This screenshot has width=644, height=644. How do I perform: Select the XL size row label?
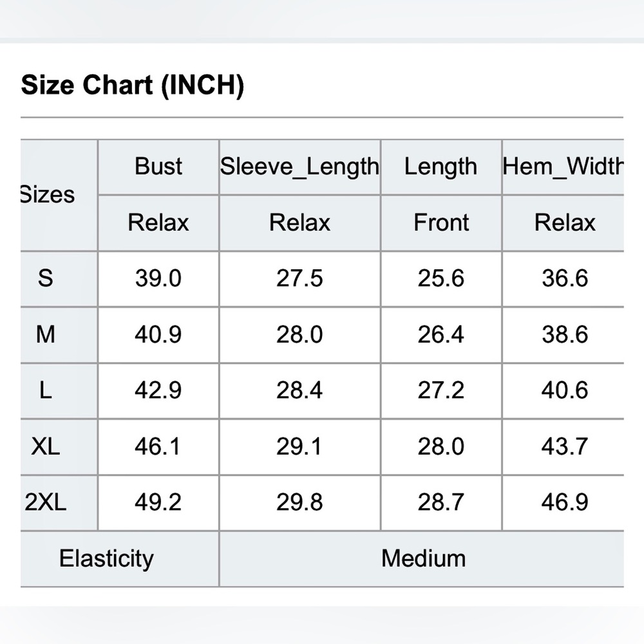(x=46, y=446)
